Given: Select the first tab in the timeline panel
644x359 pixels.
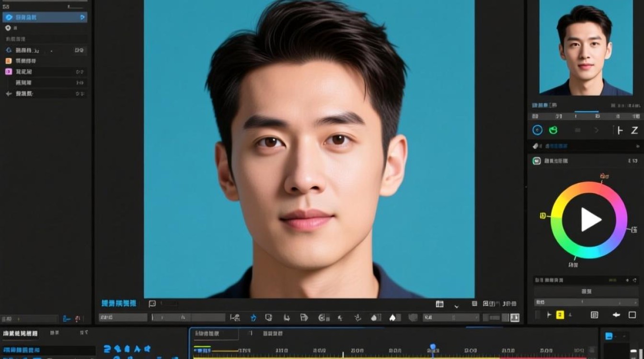Looking at the screenshot, I should pyautogui.click(x=214, y=334).
